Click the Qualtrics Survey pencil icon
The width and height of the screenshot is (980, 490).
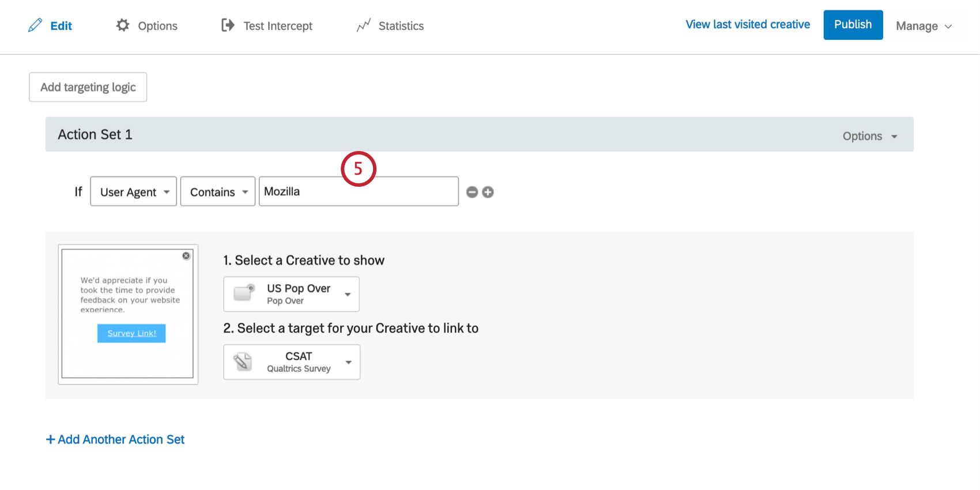(244, 361)
